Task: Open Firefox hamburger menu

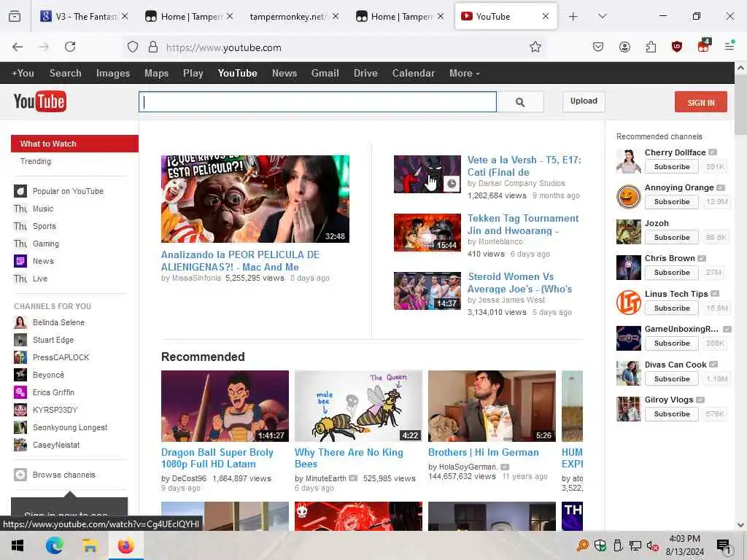Action: coord(729,47)
